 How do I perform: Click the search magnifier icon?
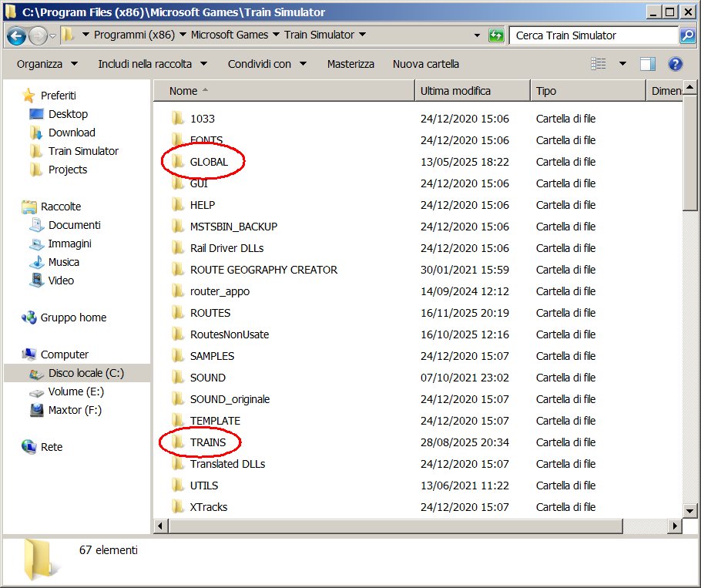(x=687, y=35)
